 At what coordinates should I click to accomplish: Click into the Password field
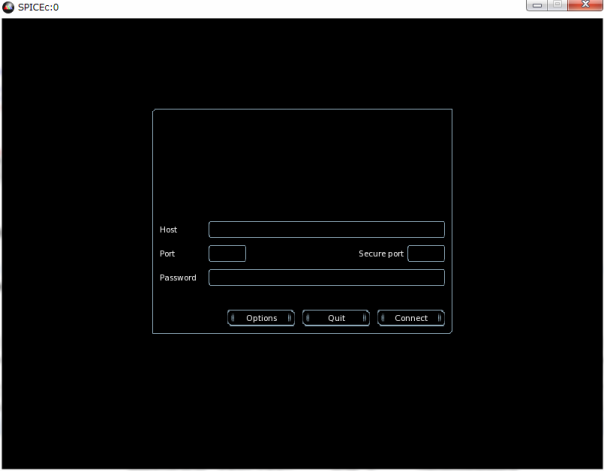(x=326, y=278)
